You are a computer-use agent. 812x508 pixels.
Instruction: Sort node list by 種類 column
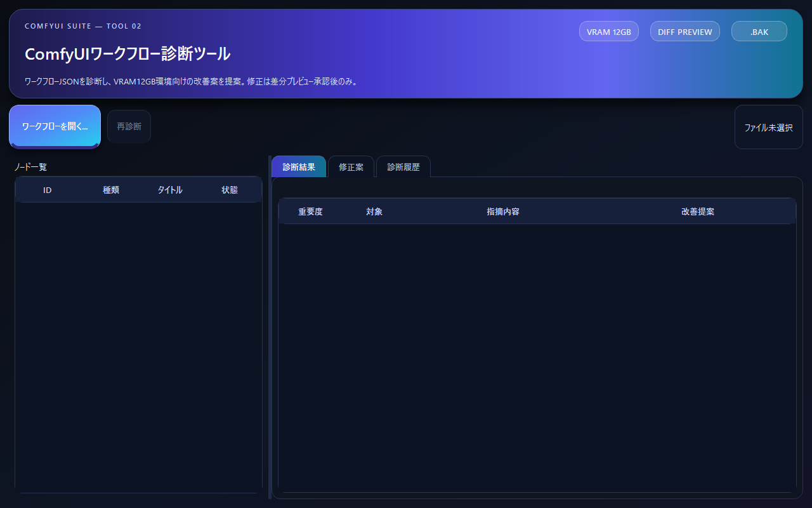coord(111,190)
